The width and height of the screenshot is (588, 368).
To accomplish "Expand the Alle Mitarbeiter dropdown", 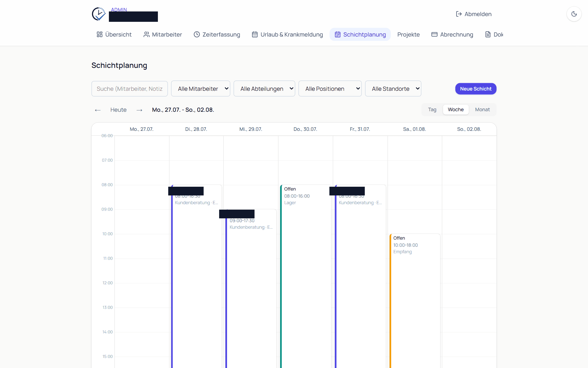I will coord(201,89).
